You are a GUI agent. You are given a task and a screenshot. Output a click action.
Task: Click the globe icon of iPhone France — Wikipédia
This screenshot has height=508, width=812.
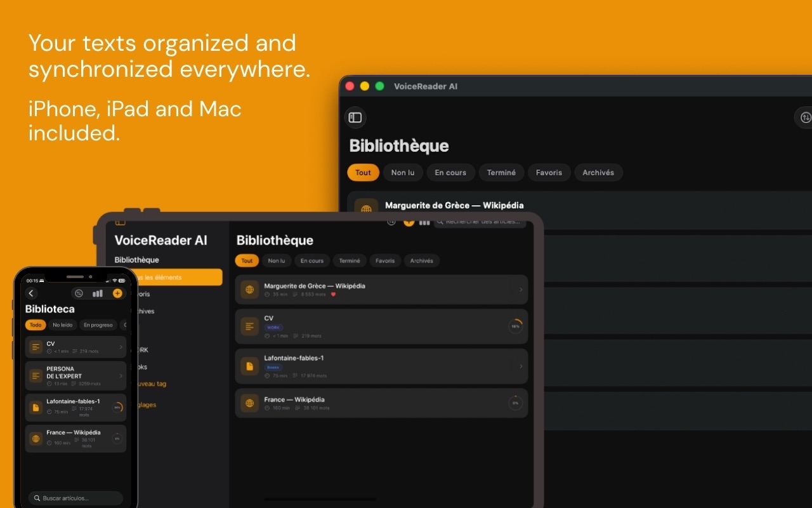36,439
